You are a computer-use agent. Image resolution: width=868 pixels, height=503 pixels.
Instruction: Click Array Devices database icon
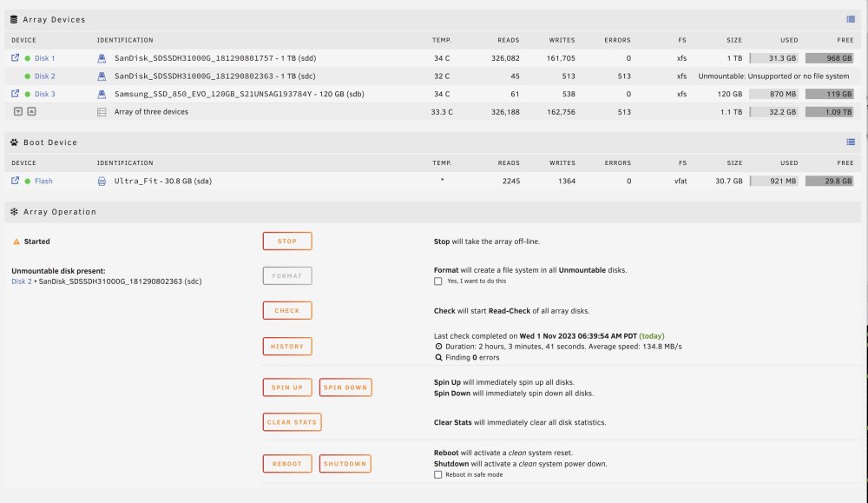coord(14,19)
